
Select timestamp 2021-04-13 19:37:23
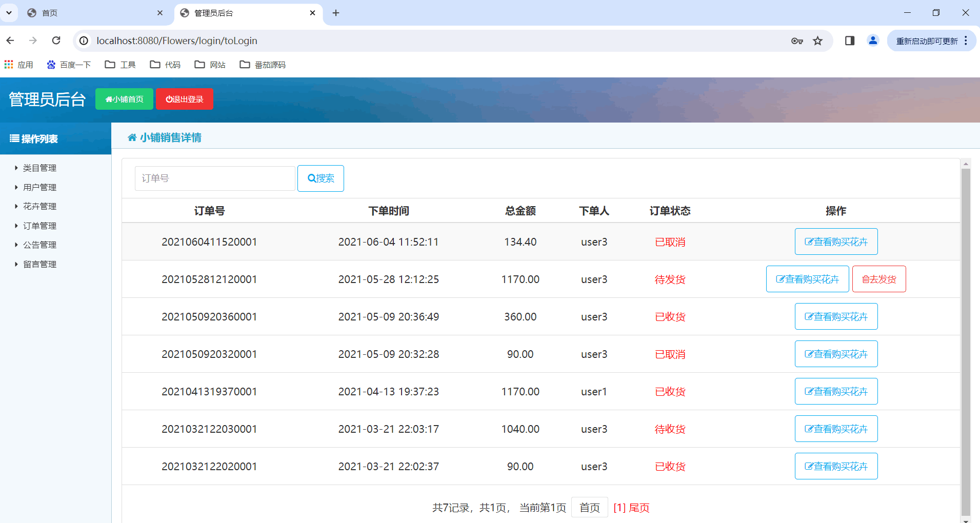389,392
